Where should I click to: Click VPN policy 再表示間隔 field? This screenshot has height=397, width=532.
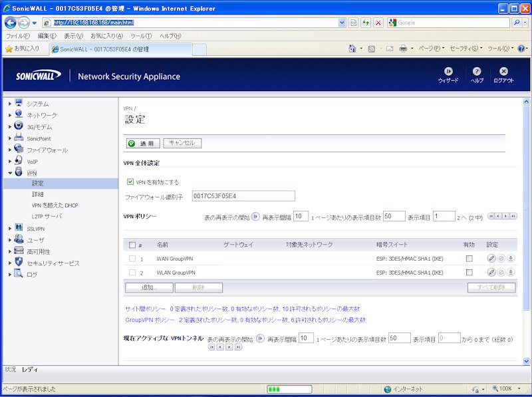click(301, 216)
